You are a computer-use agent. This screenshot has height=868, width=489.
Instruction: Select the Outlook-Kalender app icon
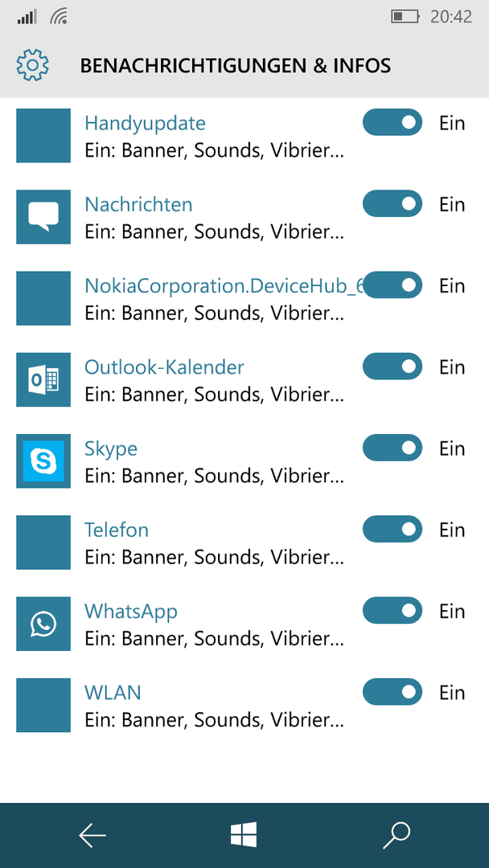[x=43, y=379]
